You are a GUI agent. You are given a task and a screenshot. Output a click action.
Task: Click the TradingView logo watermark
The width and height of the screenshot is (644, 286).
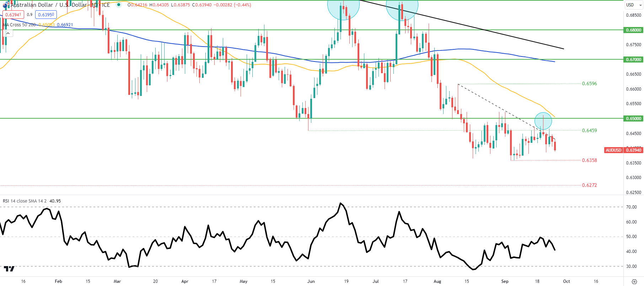tap(9, 269)
